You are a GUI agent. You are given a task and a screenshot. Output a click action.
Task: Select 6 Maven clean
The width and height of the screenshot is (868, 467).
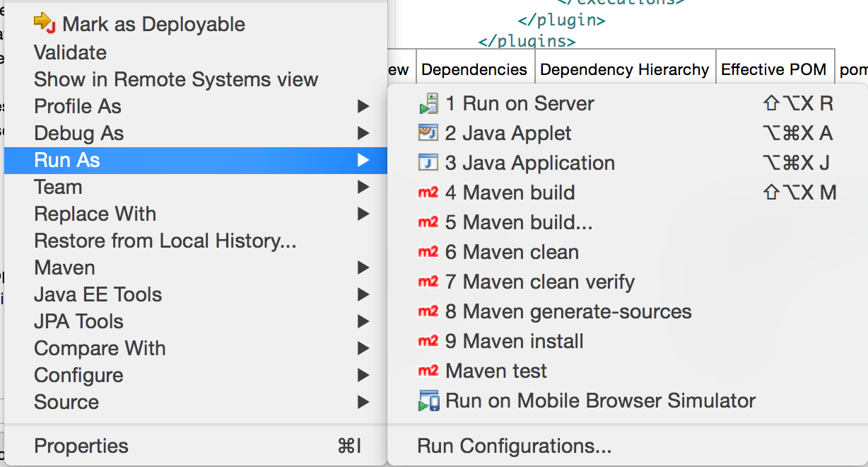pyautogui.click(x=628, y=252)
